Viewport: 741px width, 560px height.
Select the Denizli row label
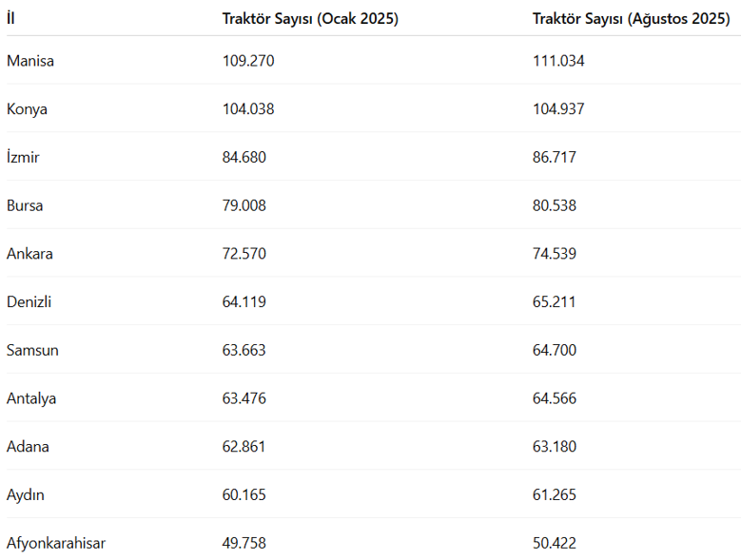point(29,302)
